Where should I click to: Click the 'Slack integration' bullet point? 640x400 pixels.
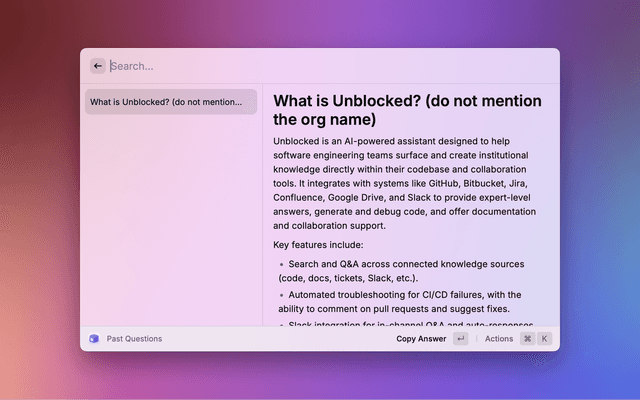[410, 324]
